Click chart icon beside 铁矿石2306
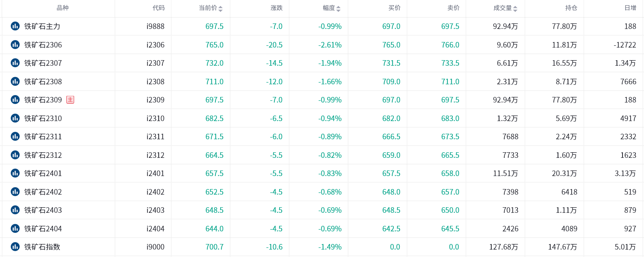 15,45
